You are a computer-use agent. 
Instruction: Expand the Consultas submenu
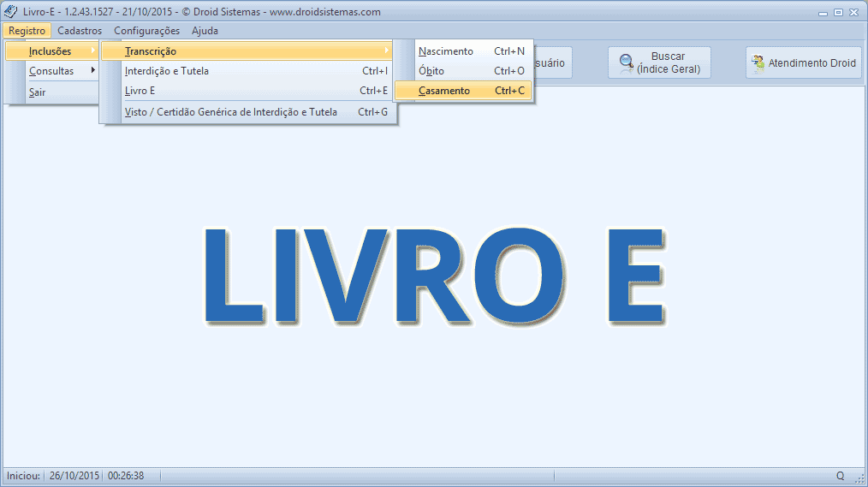(52, 71)
